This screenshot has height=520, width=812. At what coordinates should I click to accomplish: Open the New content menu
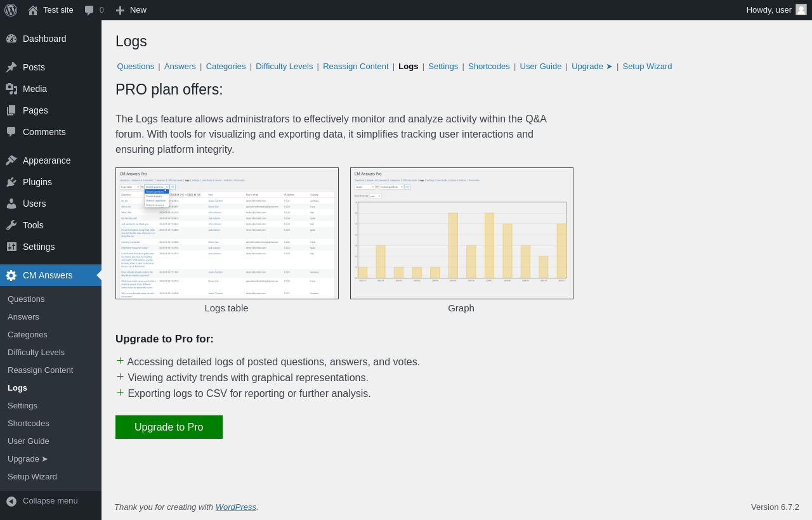pos(131,10)
